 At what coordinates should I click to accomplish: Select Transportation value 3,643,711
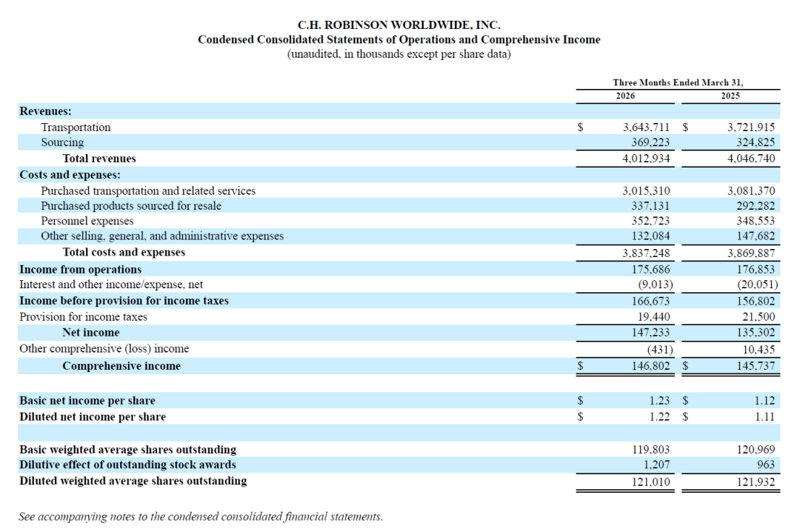pos(646,127)
